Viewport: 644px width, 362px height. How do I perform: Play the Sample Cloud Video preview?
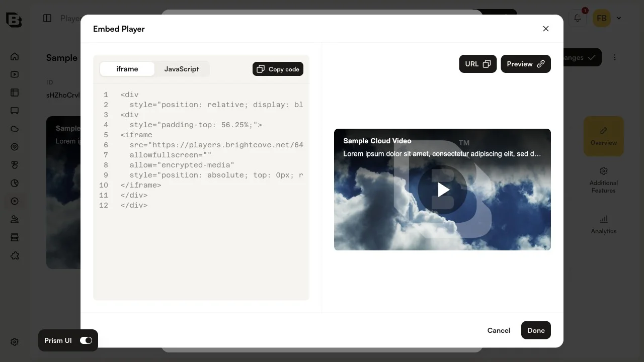click(x=443, y=190)
